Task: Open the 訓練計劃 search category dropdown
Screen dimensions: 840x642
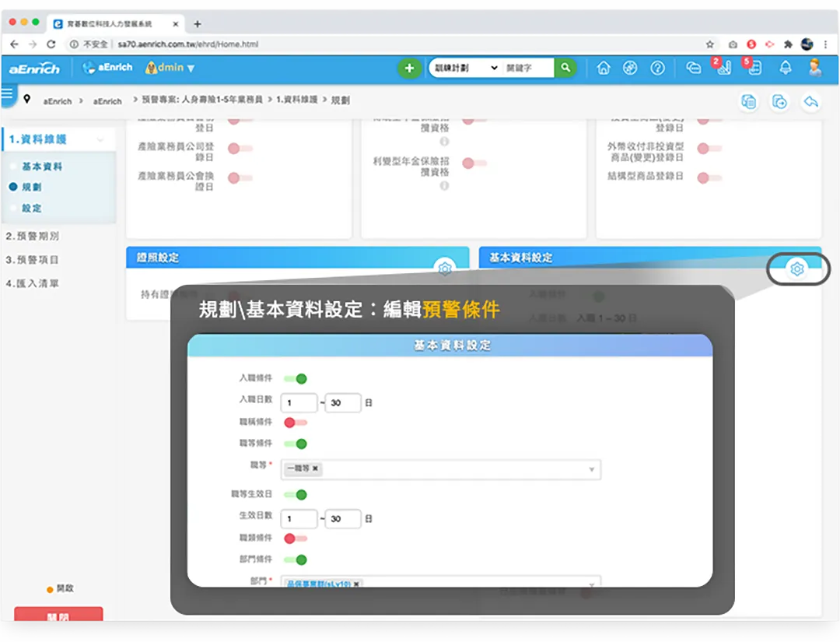Action: point(465,68)
